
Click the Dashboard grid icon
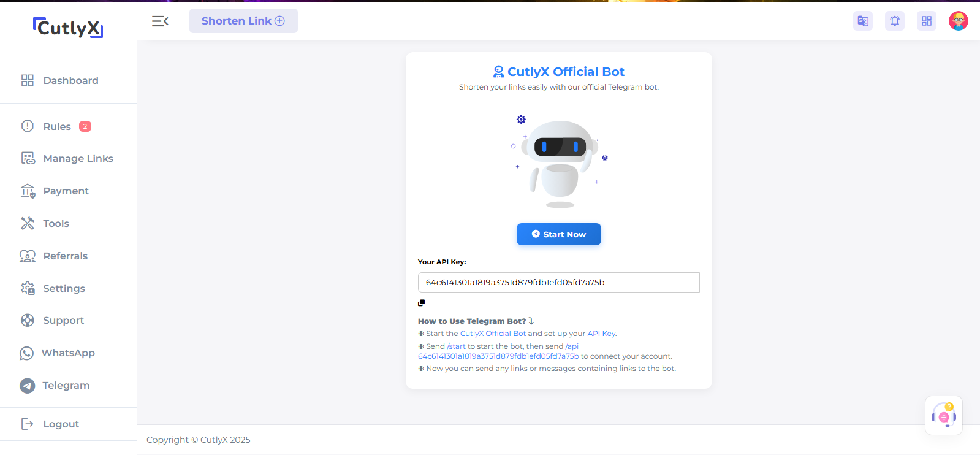[28, 80]
